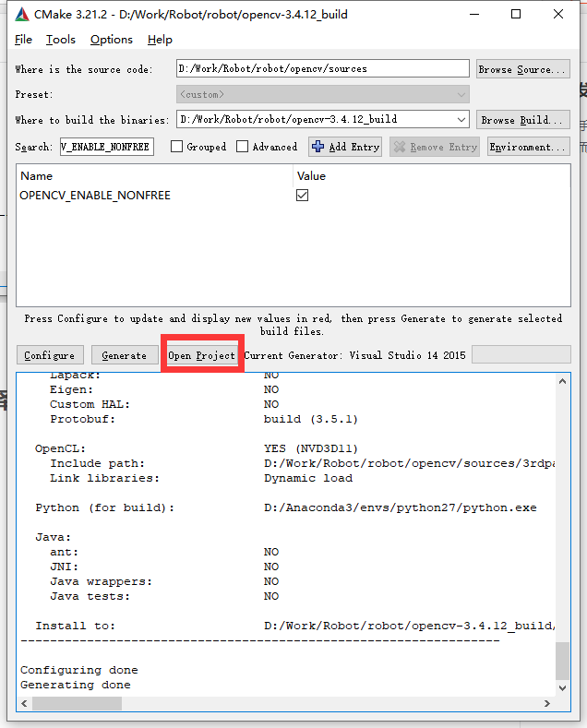
Task: Minimize the CMake window
Action: click(474, 15)
